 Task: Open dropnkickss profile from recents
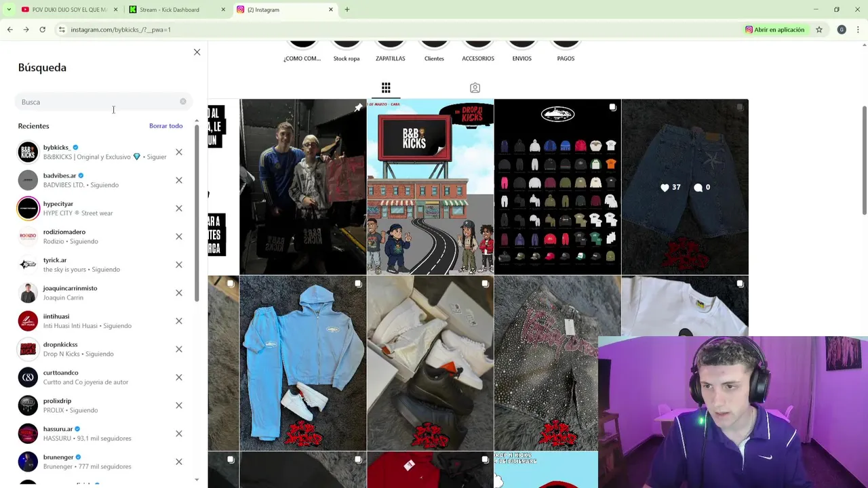coord(92,349)
